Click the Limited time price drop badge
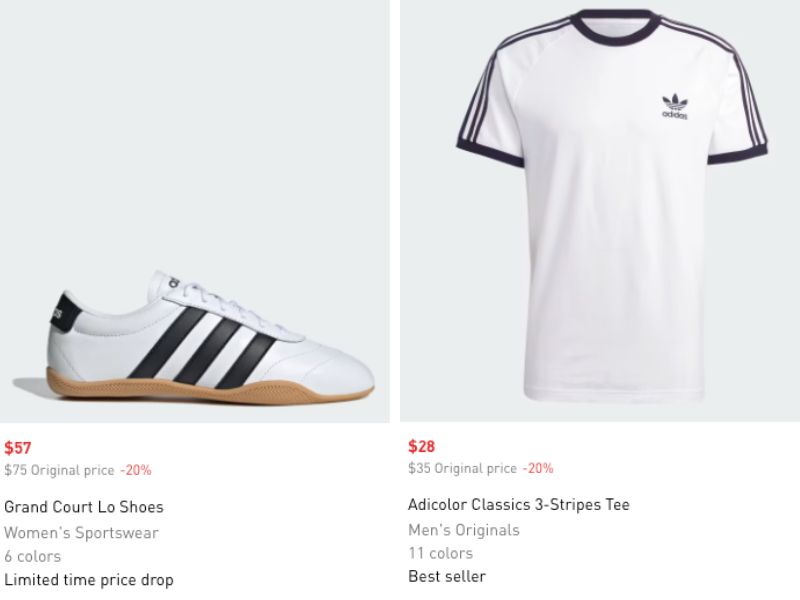The width and height of the screenshot is (800, 600). coord(89,580)
